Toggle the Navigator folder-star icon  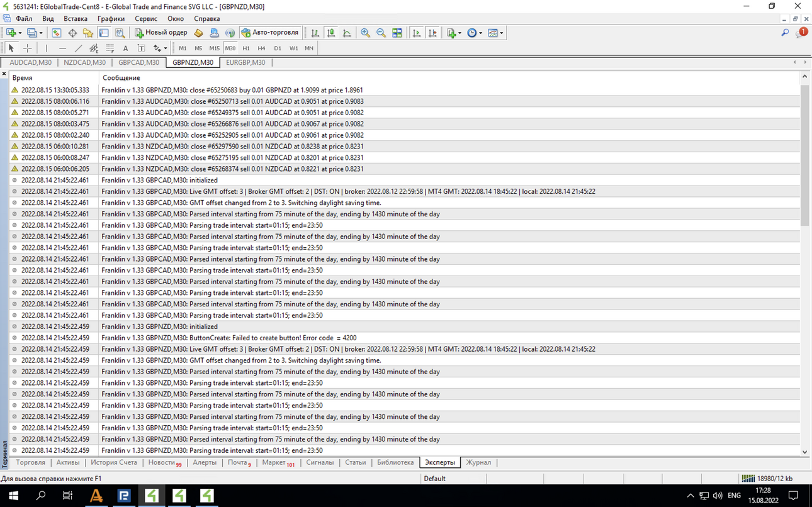[88, 33]
